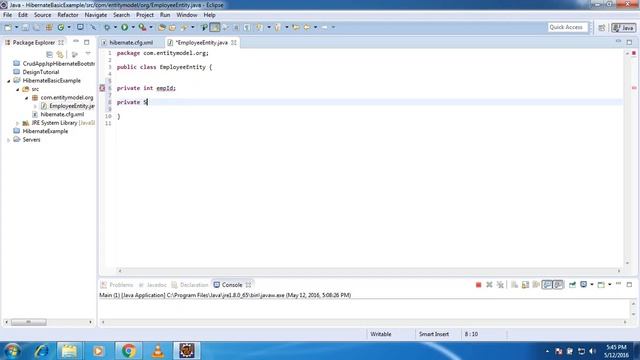Screen dimensions: 640x360
Task: Click the Debug bug toolbar icon
Action: pos(107,27)
